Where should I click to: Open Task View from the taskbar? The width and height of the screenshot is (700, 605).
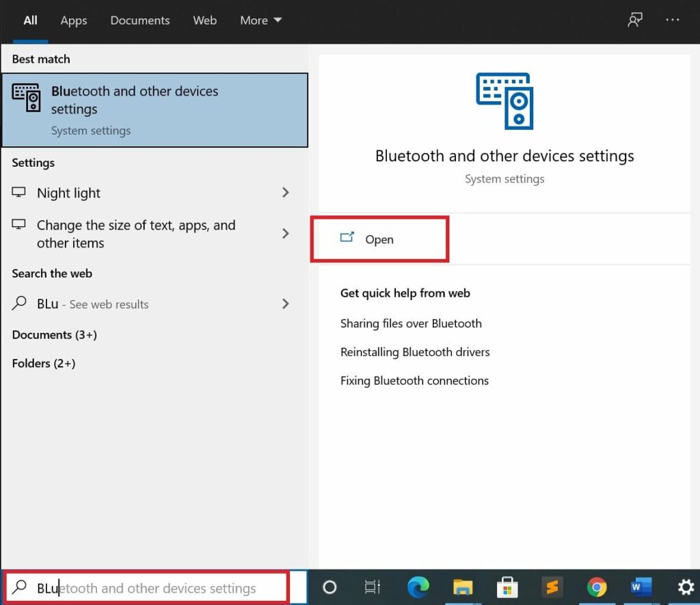pos(373,587)
